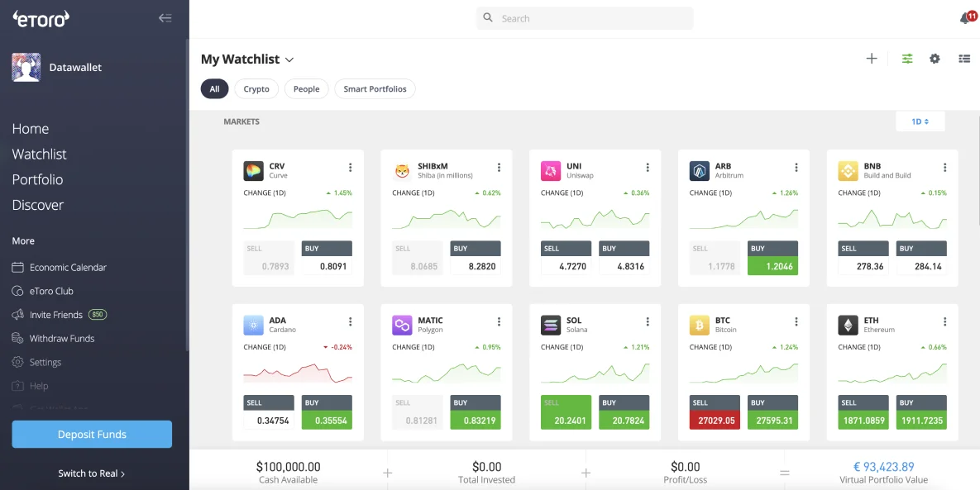Open the CRV card three-dot menu
The width and height of the screenshot is (980, 490).
(x=350, y=167)
